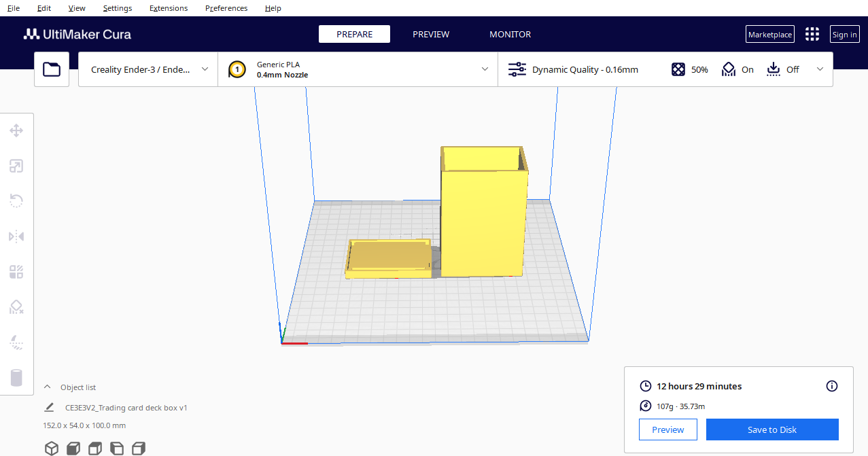Click the 12 hours 29 minutes estimate

699,386
